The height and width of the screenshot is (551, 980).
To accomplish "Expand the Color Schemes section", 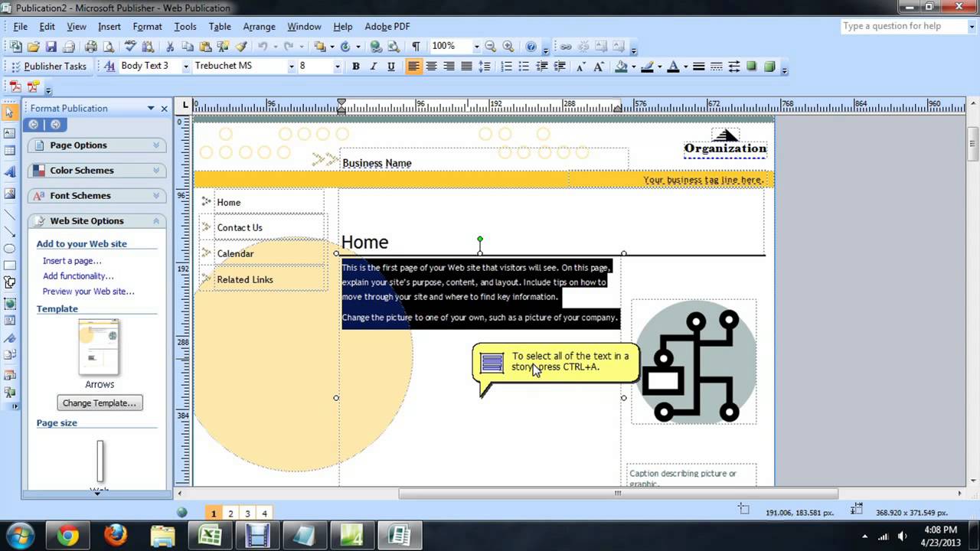I will tap(97, 171).
